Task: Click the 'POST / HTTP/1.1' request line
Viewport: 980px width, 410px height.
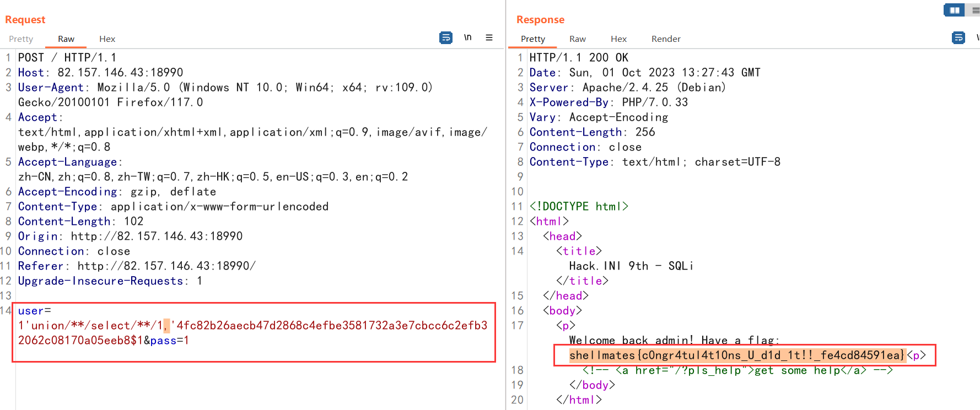Action: (67, 58)
